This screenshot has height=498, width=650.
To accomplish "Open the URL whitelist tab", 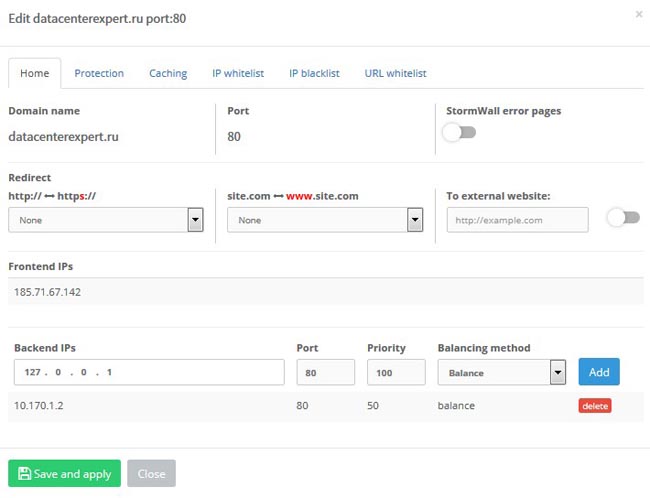I will click(395, 73).
